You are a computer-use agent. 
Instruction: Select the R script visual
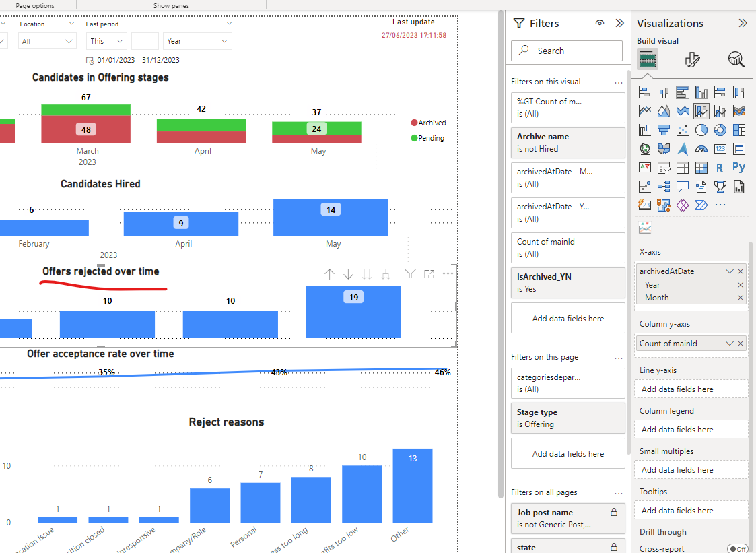point(720,168)
